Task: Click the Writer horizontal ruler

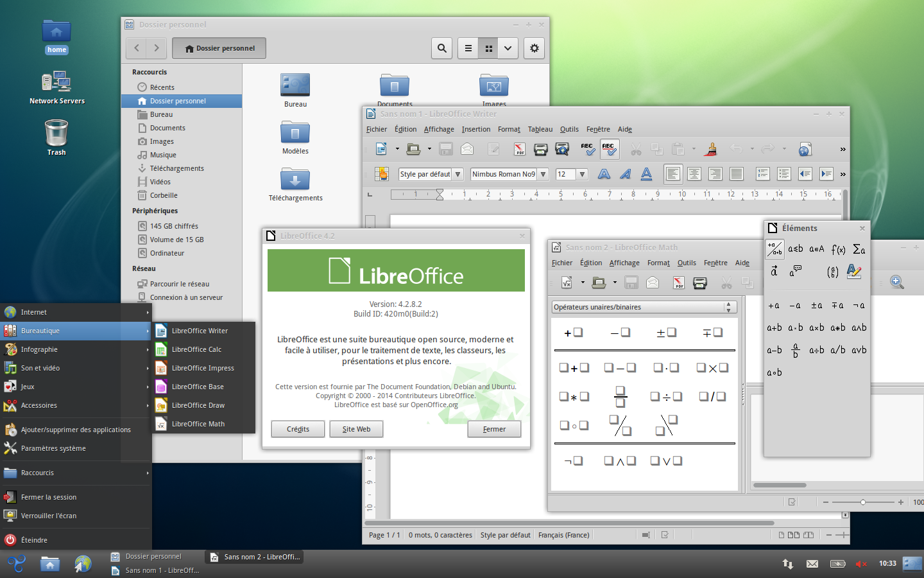Action: coord(615,194)
